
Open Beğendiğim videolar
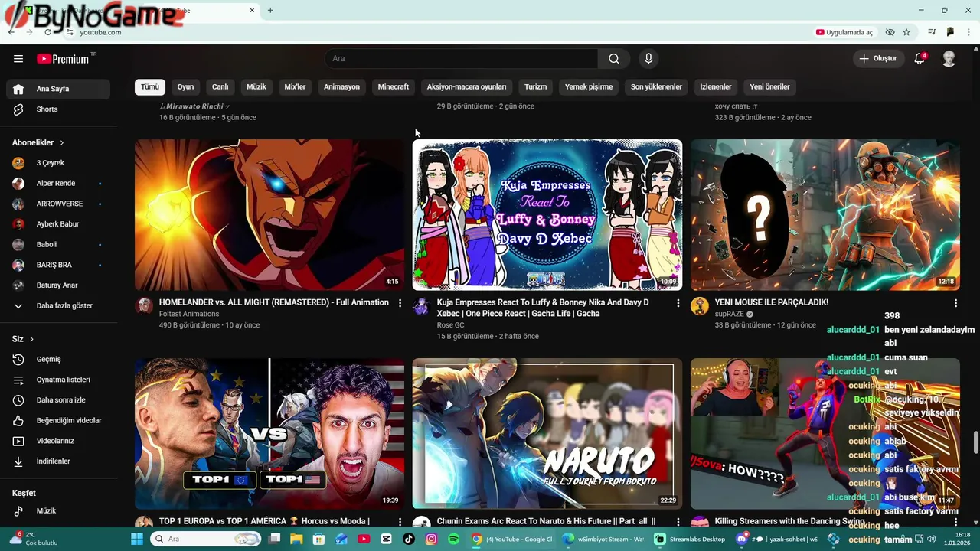coord(58,421)
